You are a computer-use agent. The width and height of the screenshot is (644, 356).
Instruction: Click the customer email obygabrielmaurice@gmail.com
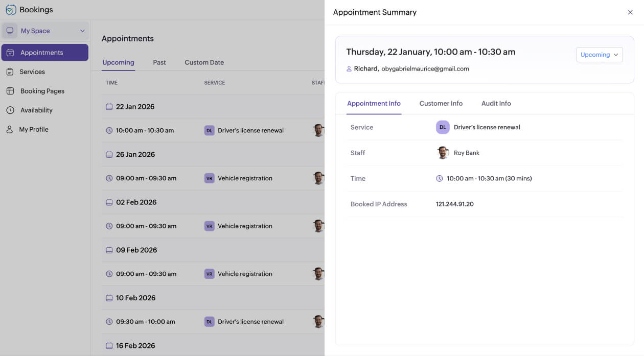(425, 69)
